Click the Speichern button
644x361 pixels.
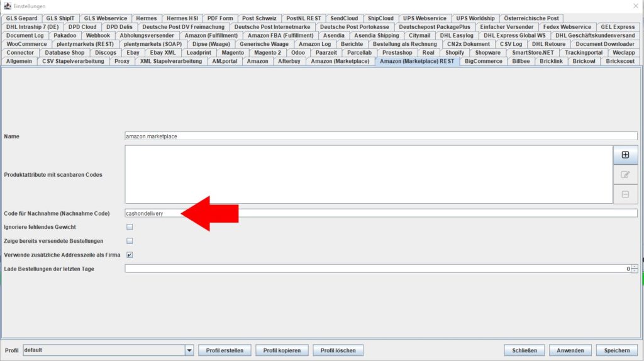617,350
